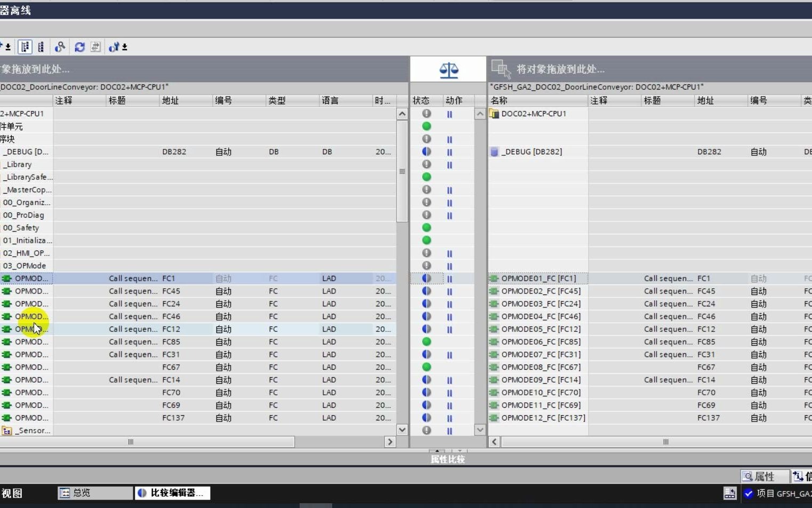Click the _Sensor folder icon in left pane

click(x=7, y=431)
